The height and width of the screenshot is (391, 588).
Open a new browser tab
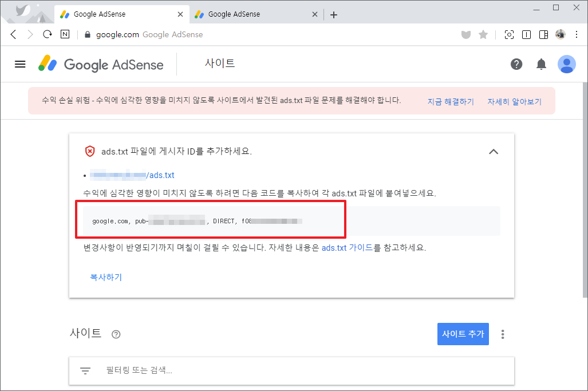click(x=334, y=15)
